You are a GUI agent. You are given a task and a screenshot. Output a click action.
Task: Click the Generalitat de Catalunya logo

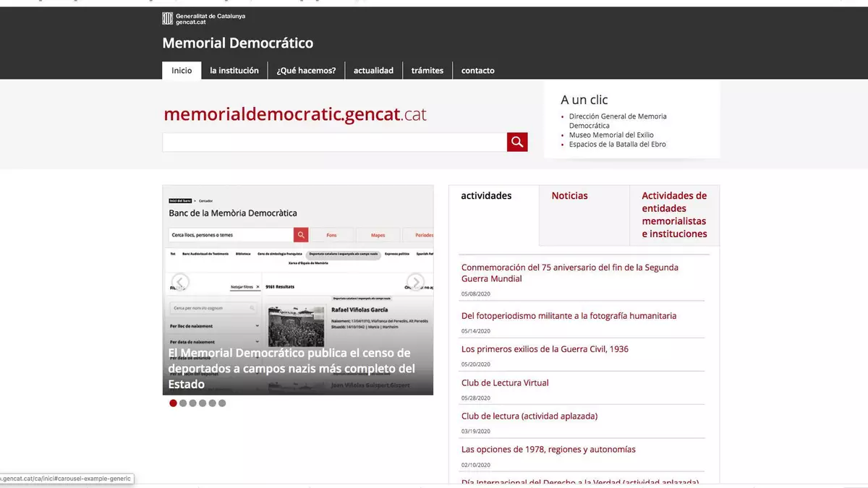[x=203, y=19]
